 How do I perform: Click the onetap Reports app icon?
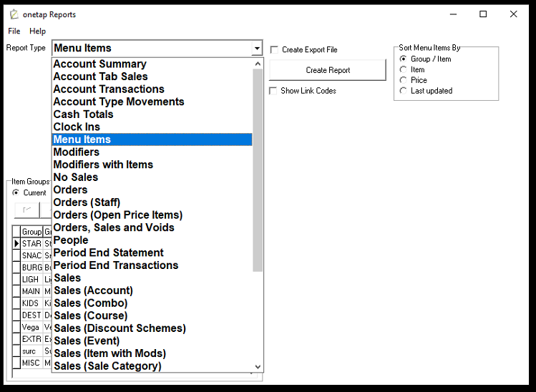tap(14, 14)
